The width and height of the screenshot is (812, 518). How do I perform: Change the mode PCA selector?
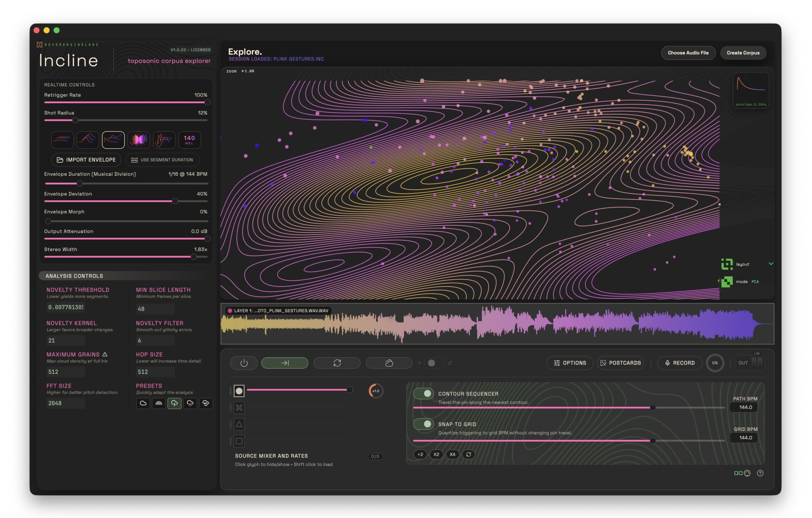[755, 282]
